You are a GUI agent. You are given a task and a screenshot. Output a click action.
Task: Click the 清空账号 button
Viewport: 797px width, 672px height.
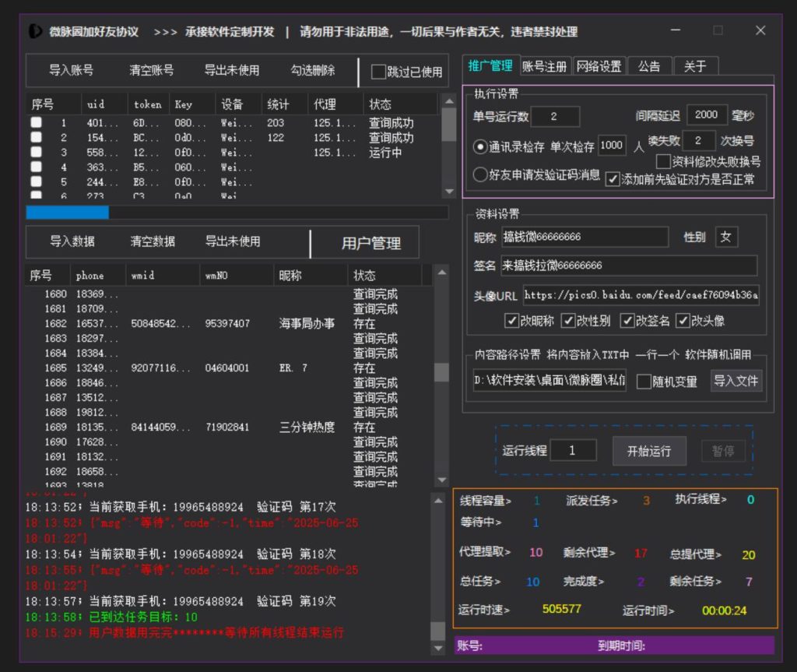[153, 70]
